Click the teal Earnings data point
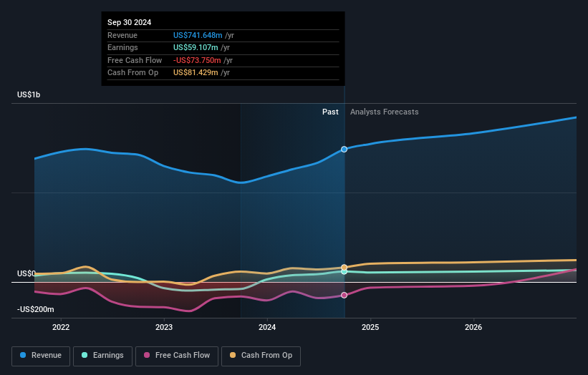Image resolution: width=588 pixels, height=375 pixels. (344, 272)
